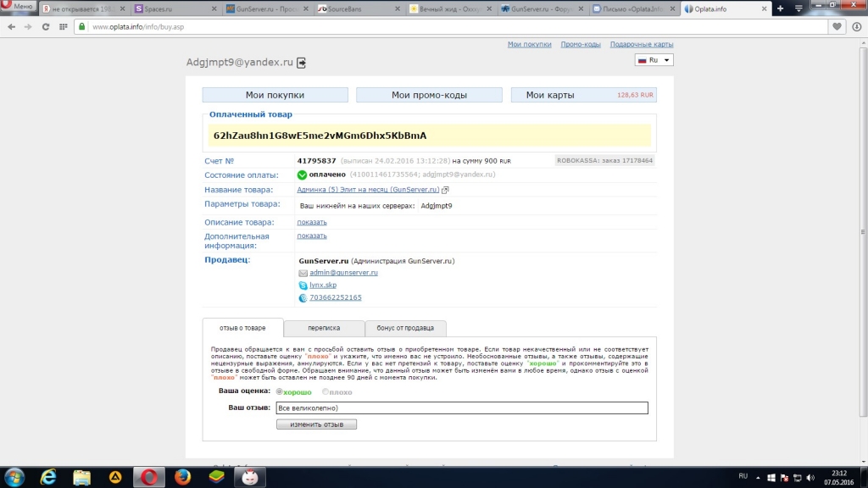Click the heart bookmark icon in address bar

point(836,26)
